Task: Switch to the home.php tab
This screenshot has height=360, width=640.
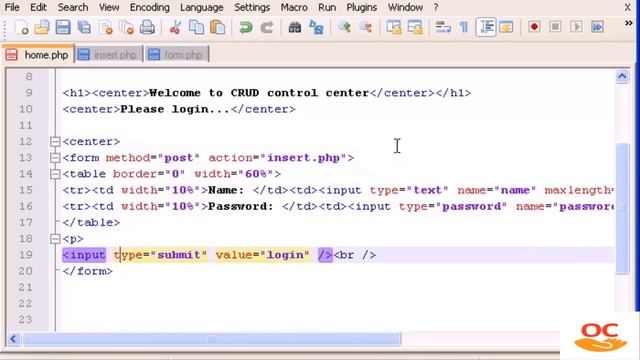Action: point(38,55)
